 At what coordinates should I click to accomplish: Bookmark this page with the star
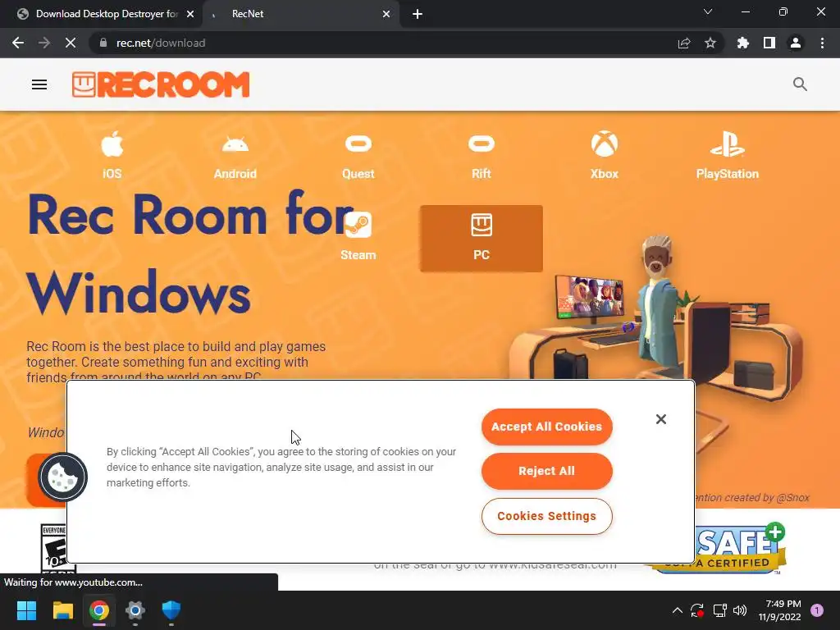pyautogui.click(x=710, y=43)
